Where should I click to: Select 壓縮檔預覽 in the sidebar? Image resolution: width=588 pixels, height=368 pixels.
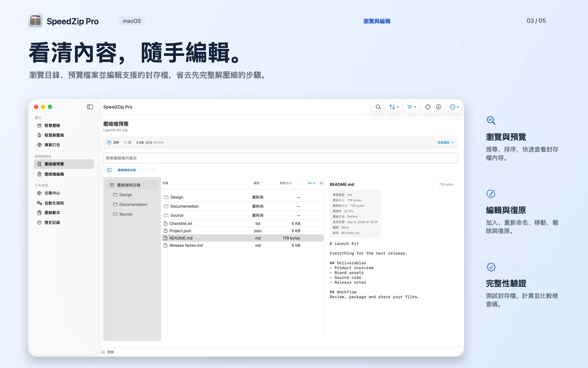click(64, 164)
